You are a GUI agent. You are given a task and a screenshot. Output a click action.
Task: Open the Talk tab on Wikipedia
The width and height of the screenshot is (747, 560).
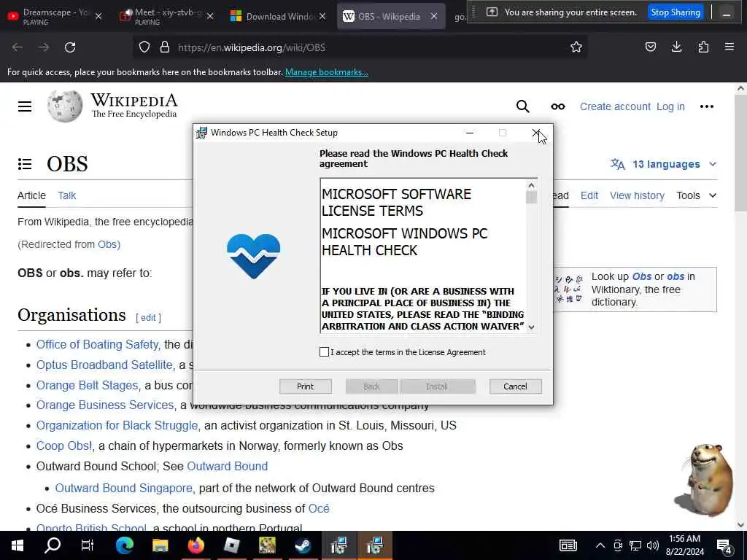66,195
